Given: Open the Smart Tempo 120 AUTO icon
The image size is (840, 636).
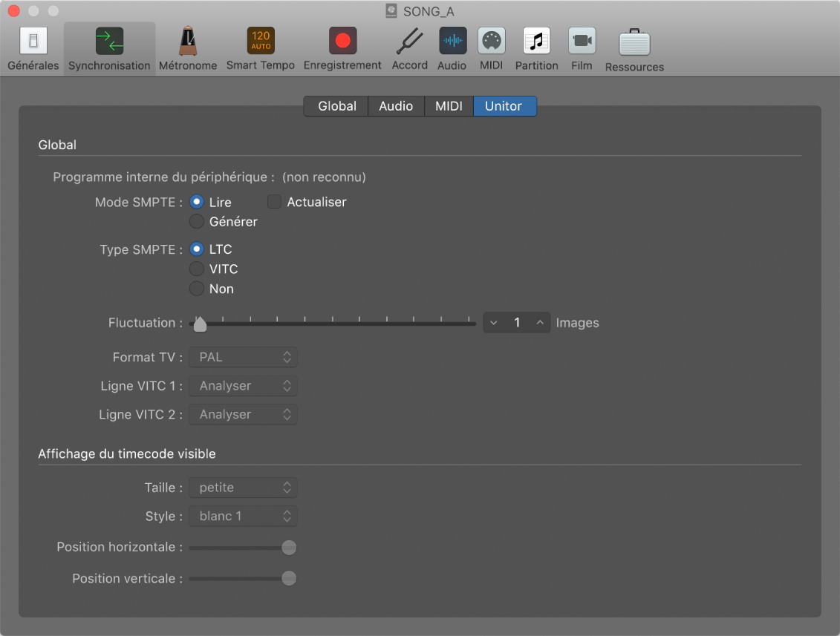Looking at the screenshot, I should 261,49.
